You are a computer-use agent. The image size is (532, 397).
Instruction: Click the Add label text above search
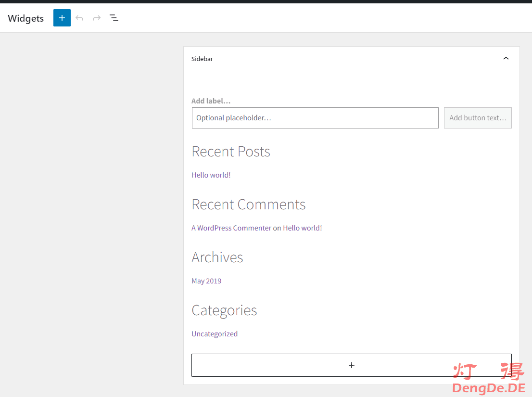[x=211, y=101]
